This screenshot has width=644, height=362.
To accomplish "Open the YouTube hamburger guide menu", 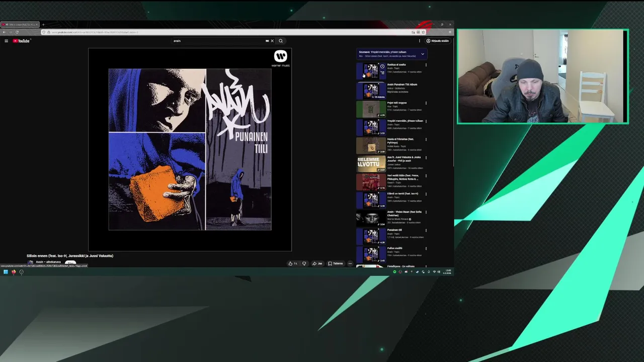I will (6, 41).
